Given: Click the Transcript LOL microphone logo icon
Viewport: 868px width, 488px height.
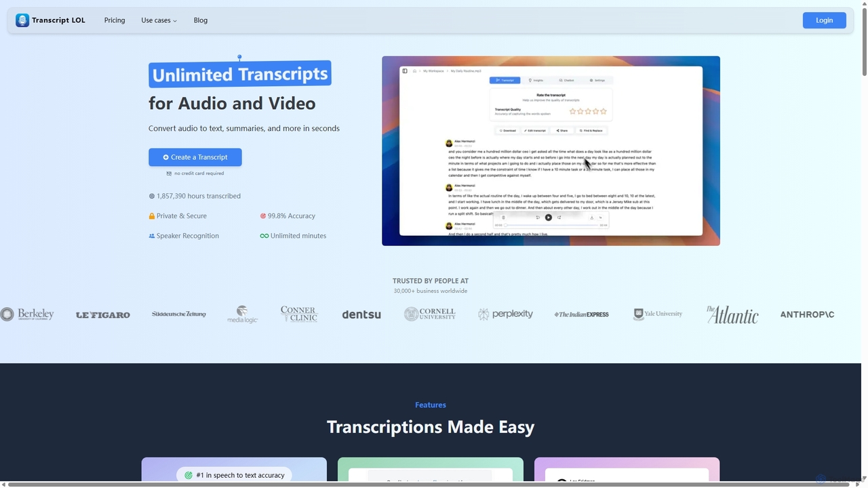Looking at the screenshot, I should point(22,20).
